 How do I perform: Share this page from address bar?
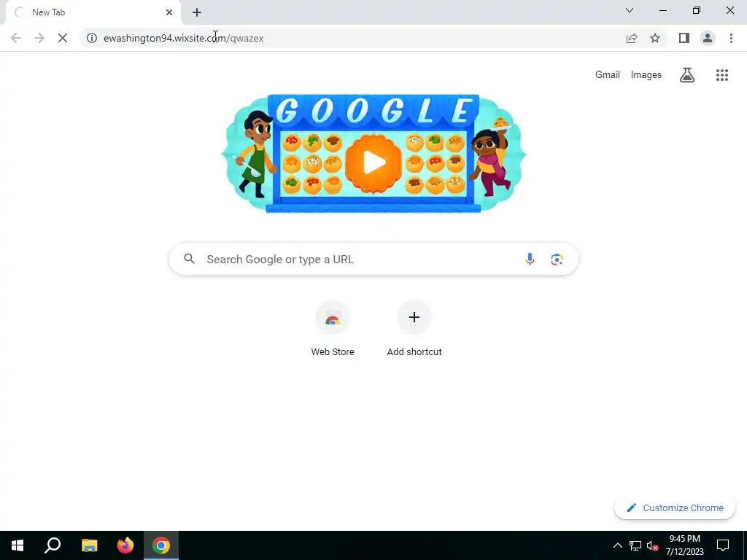[631, 38]
